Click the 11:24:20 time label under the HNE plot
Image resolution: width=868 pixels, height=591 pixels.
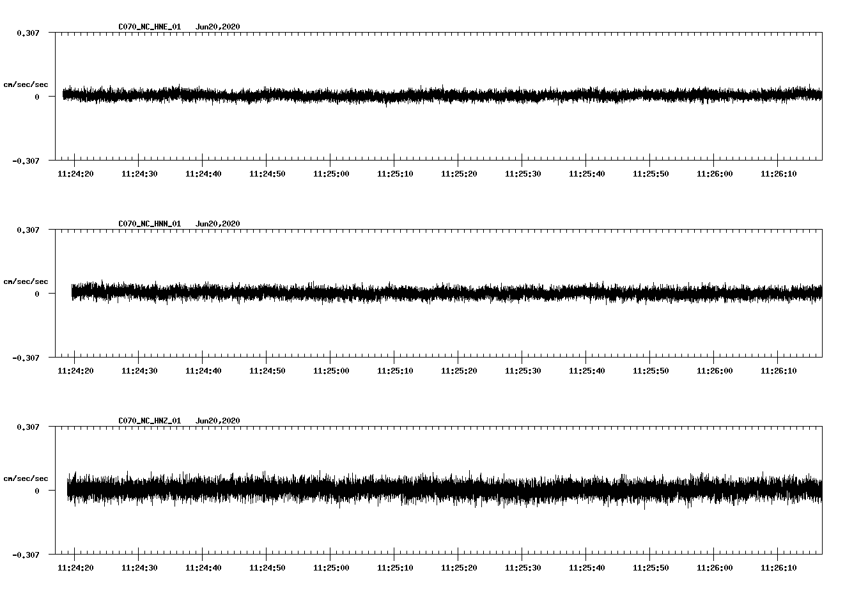click(75, 174)
